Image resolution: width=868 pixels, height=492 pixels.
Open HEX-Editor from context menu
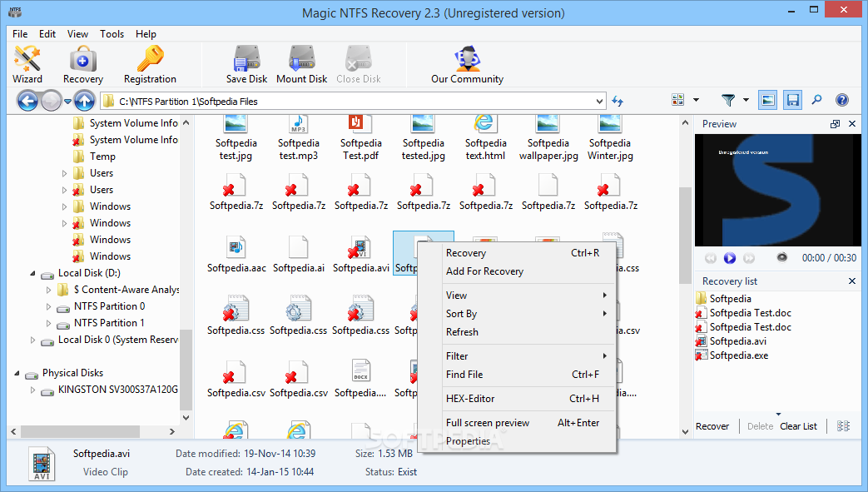517,399
